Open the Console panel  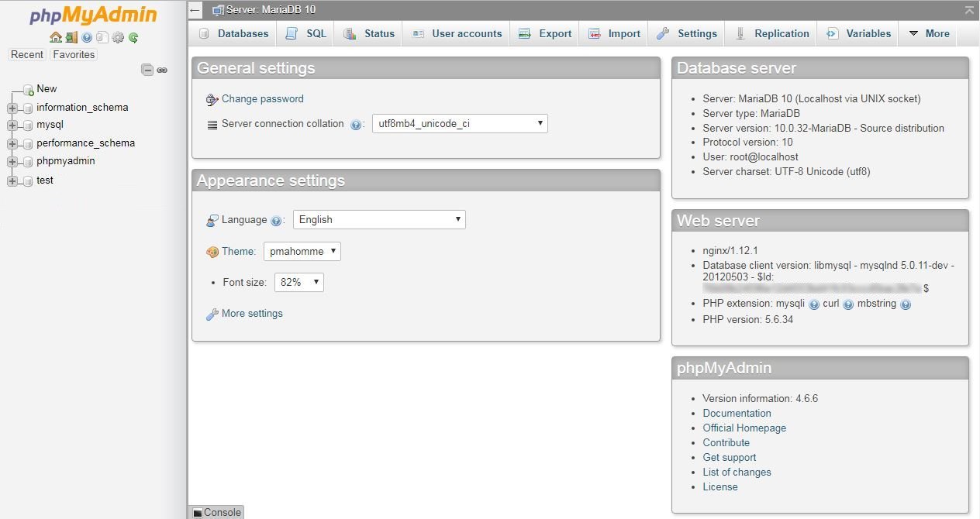(216, 512)
